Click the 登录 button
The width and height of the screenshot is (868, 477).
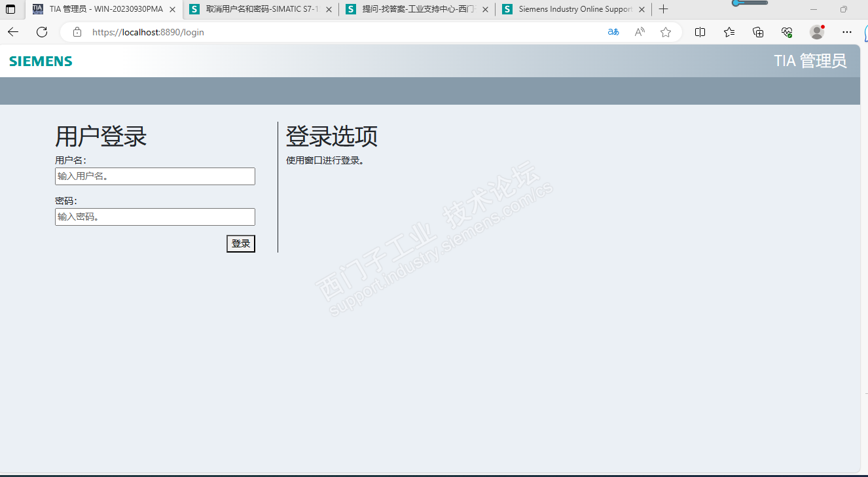click(241, 243)
